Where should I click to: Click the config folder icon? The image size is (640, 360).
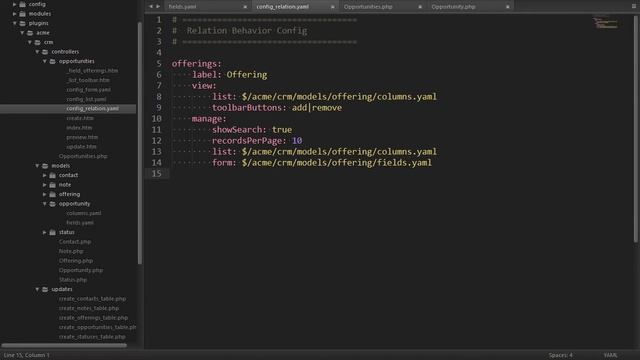click(23, 4)
